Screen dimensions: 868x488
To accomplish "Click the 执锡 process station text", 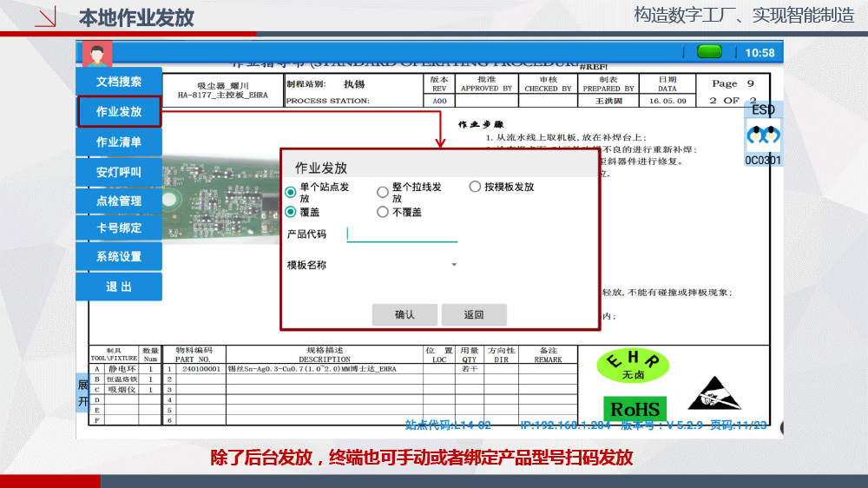I will point(354,84).
